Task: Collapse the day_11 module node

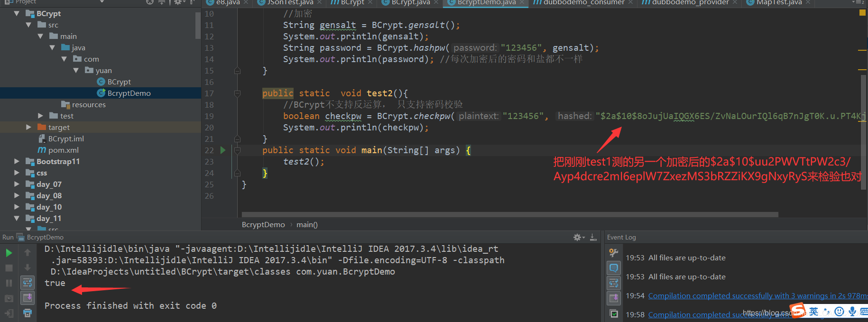Action: point(17,218)
